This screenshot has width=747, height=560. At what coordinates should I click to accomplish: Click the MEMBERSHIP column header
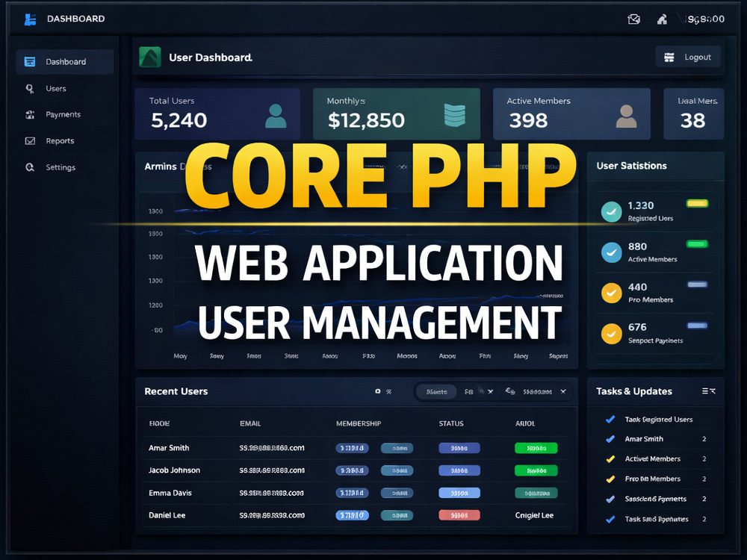click(359, 423)
